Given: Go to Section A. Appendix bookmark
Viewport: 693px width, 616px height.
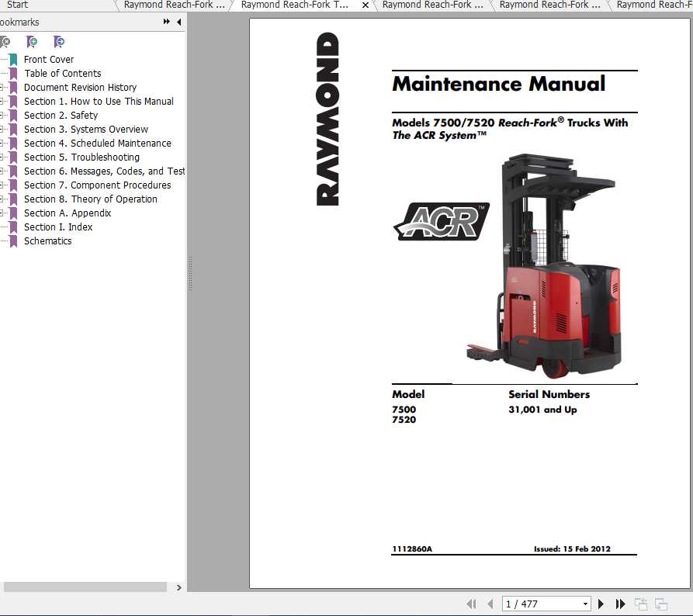Looking at the screenshot, I should click(68, 213).
